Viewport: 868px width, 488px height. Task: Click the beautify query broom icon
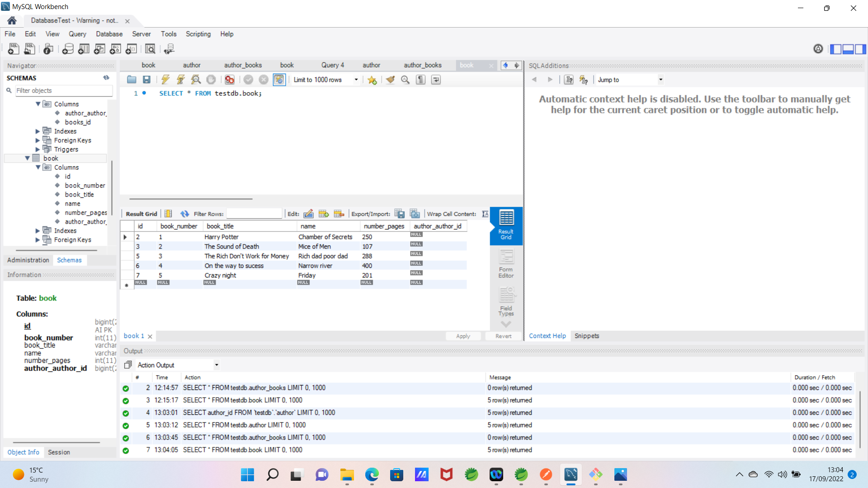pyautogui.click(x=390, y=80)
